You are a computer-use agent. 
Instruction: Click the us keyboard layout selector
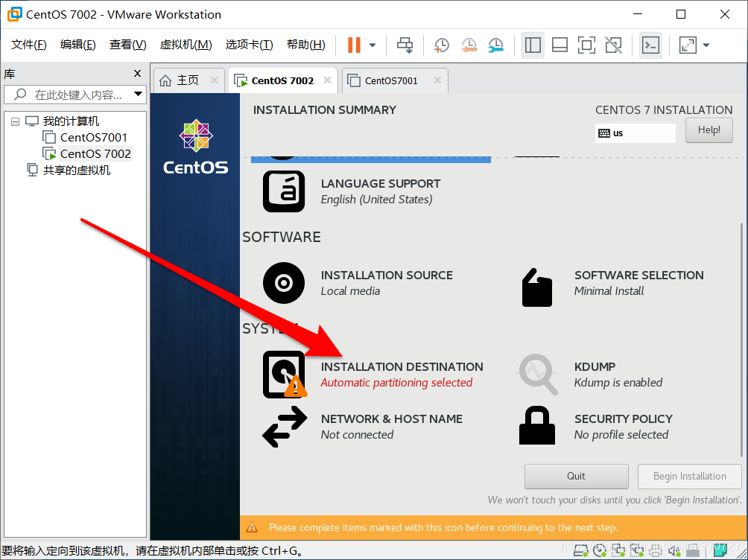[x=635, y=133]
